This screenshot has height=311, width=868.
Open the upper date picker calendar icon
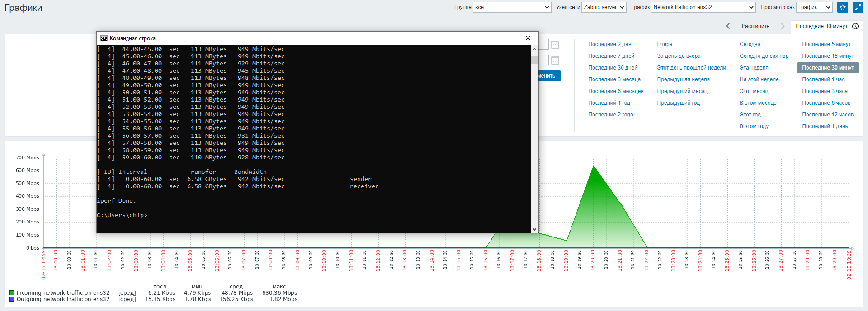click(x=555, y=45)
